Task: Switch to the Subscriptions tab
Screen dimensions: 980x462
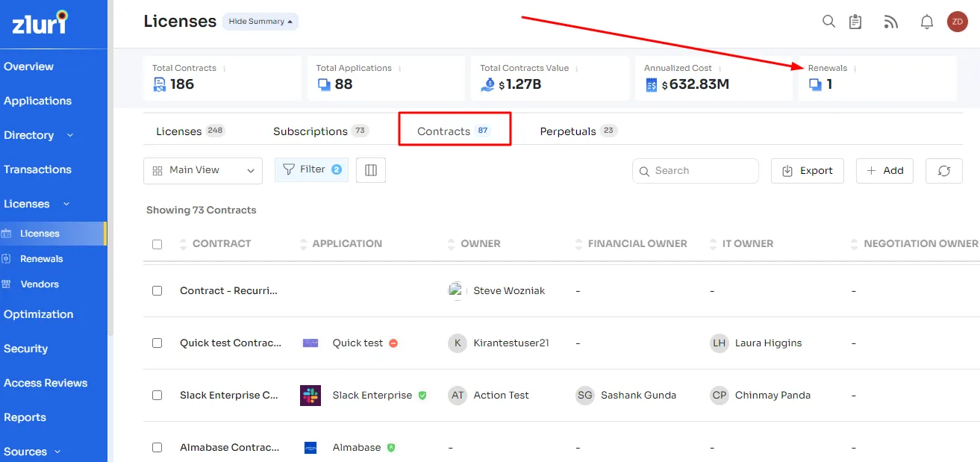Action: pos(321,131)
